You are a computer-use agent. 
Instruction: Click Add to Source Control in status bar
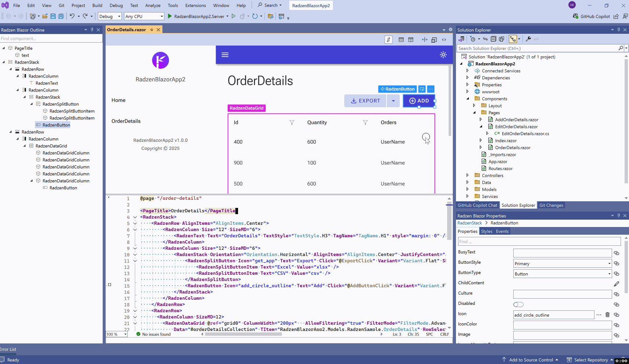pyautogui.click(x=530, y=360)
